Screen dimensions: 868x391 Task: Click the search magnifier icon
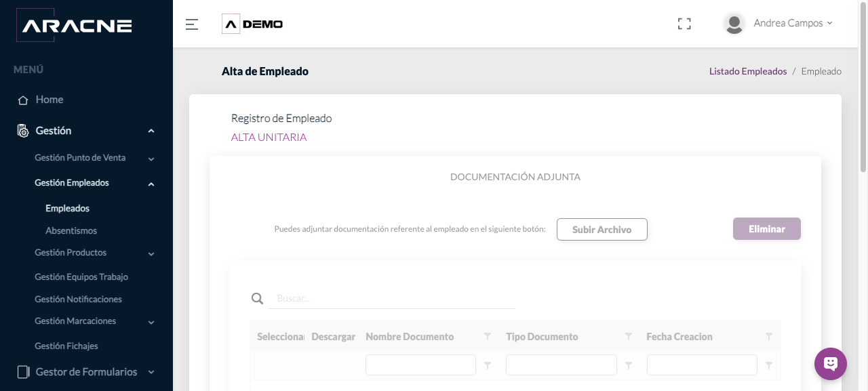point(257,298)
